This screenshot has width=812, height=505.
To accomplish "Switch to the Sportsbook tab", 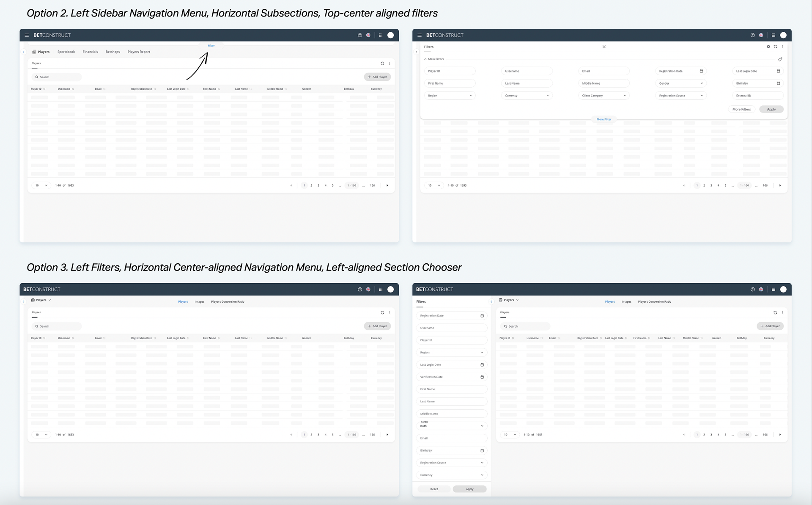I will click(x=66, y=52).
